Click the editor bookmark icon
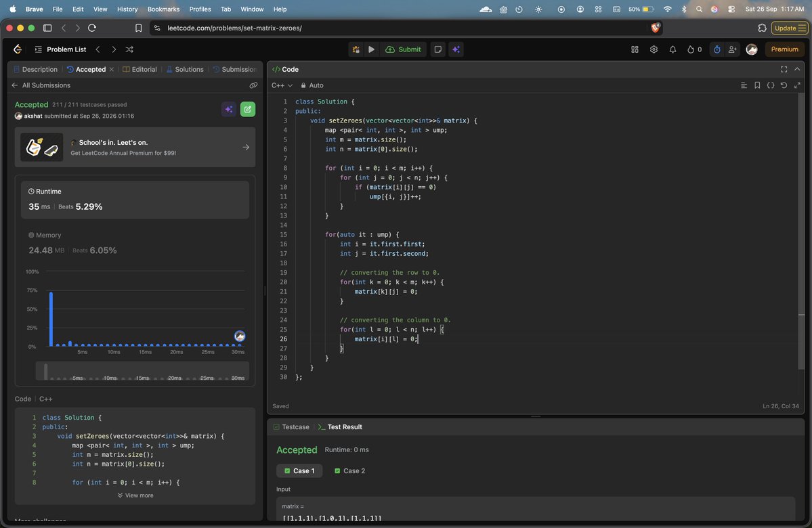The image size is (812, 528). (x=757, y=85)
